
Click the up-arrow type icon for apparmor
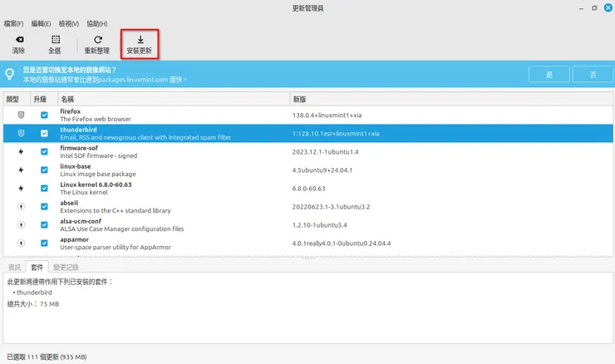tap(21, 243)
